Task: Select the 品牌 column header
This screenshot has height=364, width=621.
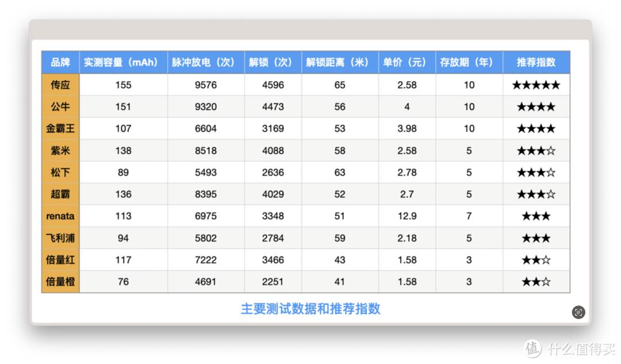Action: [60, 62]
